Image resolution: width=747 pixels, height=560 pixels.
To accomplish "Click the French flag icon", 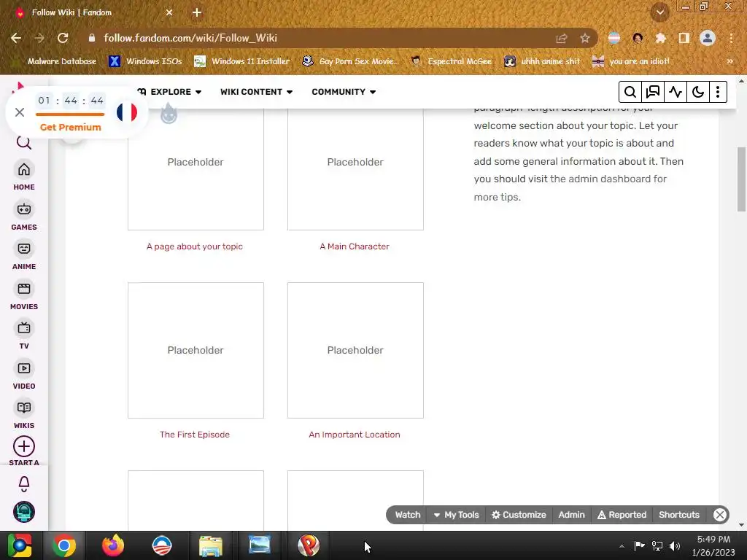I will [127, 112].
